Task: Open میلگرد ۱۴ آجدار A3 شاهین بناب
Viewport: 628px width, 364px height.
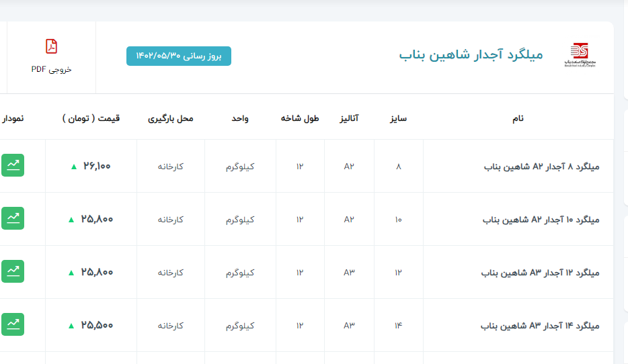Action: coord(540,326)
